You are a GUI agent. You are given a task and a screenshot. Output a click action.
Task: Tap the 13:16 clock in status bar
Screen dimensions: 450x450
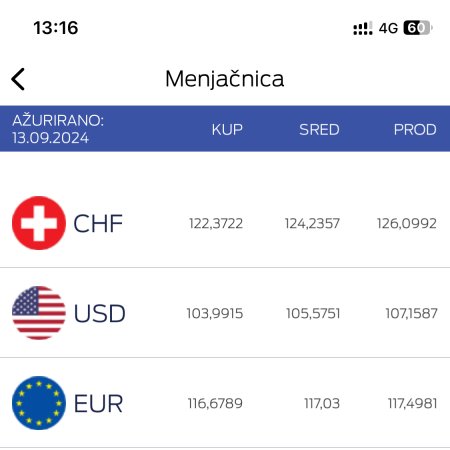point(56,28)
